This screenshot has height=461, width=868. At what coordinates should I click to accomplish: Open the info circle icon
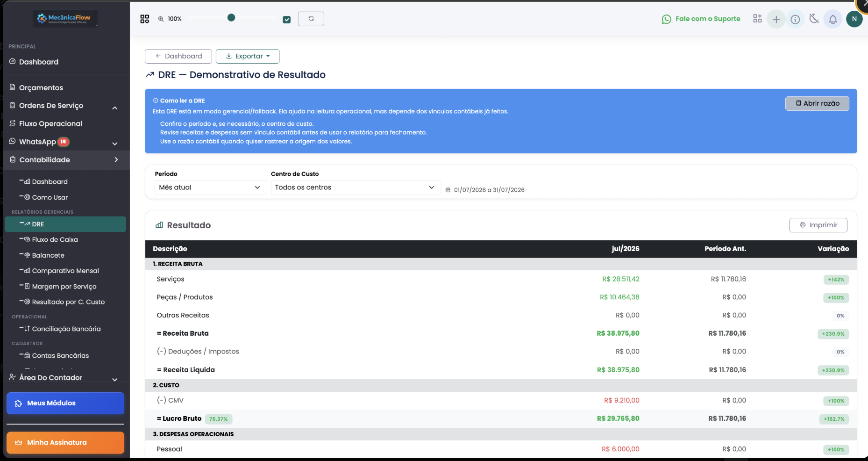[795, 19]
